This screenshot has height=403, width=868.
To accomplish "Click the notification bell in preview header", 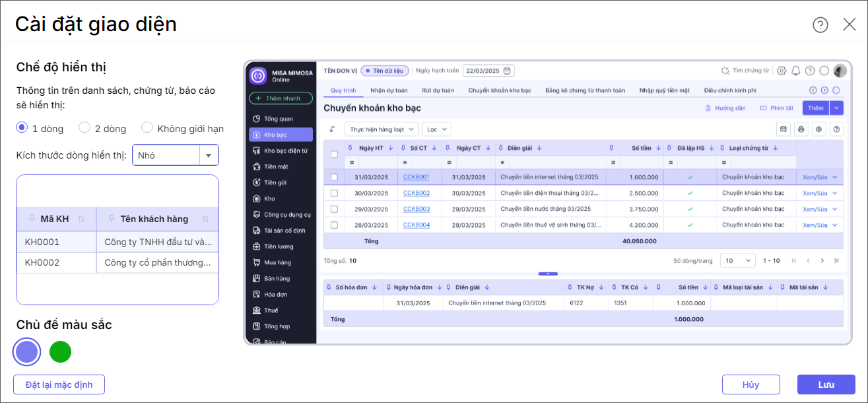I will 795,71.
